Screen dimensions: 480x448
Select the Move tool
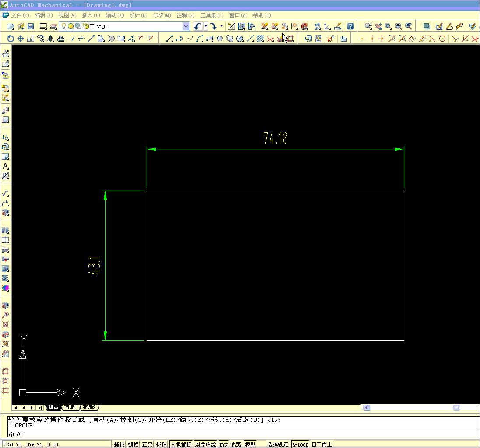21,39
